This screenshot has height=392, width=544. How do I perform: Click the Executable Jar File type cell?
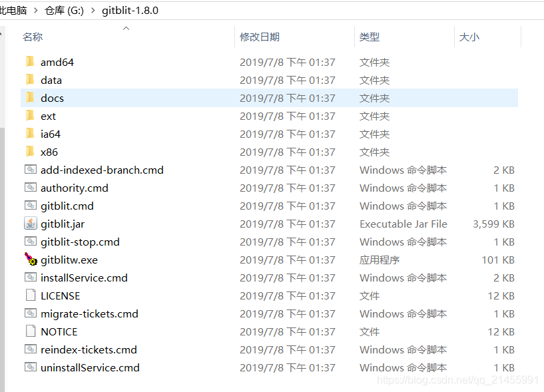click(404, 224)
